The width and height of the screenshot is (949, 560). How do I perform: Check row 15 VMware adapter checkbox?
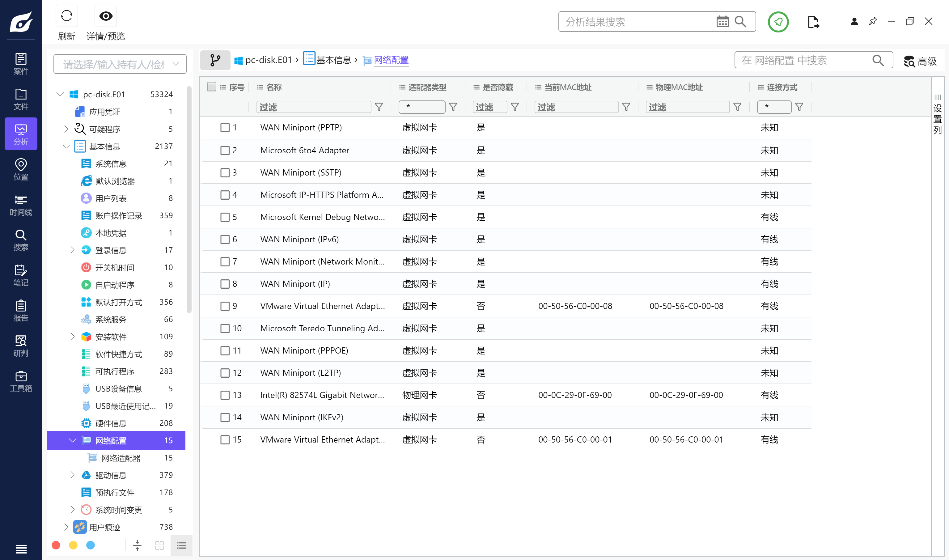pyautogui.click(x=225, y=439)
